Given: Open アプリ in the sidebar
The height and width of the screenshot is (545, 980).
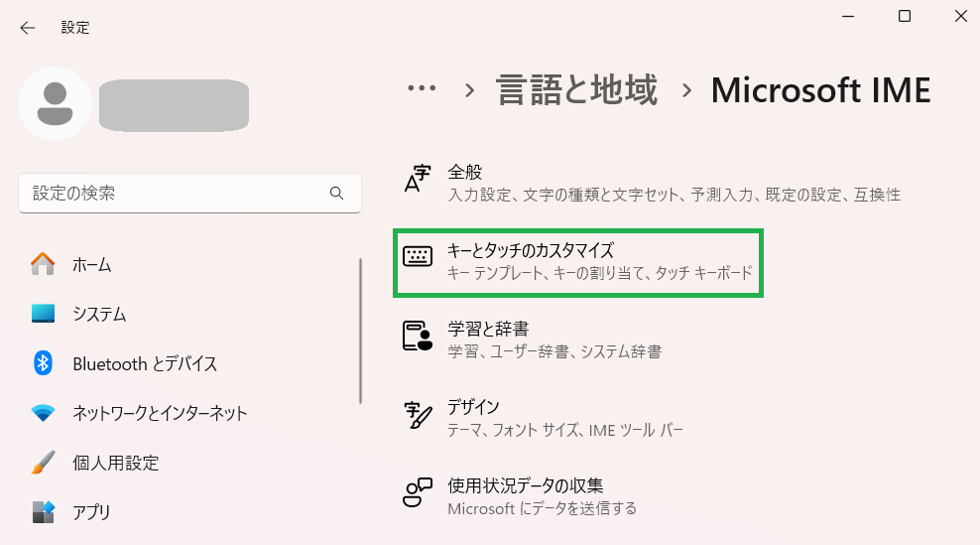Looking at the screenshot, I should pyautogui.click(x=91, y=512).
